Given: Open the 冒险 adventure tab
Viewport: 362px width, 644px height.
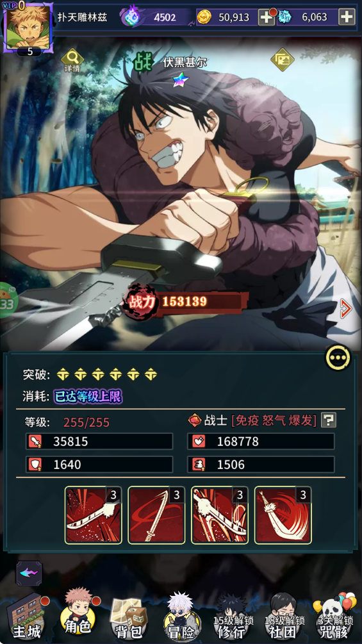Looking at the screenshot, I should [x=181, y=617].
